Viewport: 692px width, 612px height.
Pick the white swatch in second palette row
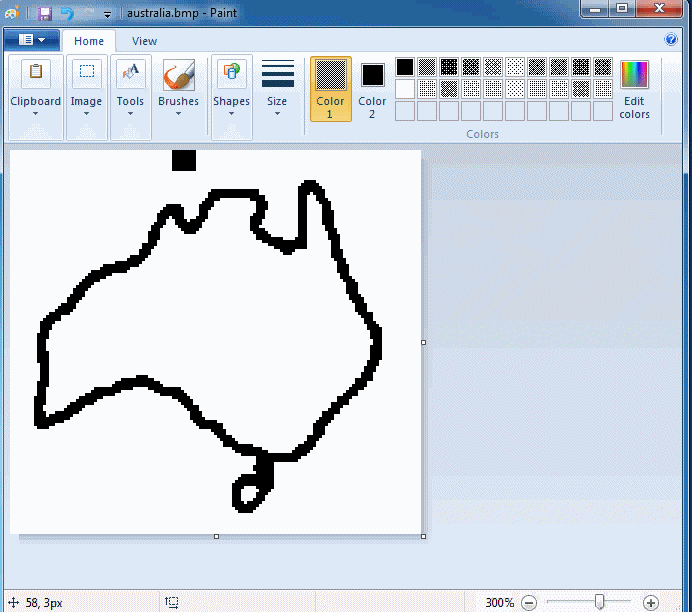pyautogui.click(x=405, y=89)
